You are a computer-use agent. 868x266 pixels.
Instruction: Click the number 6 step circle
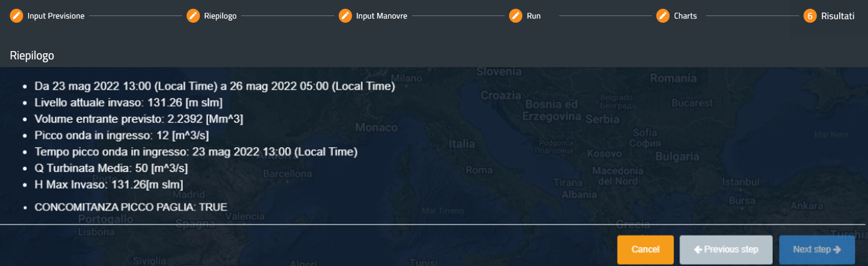pos(810,16)
